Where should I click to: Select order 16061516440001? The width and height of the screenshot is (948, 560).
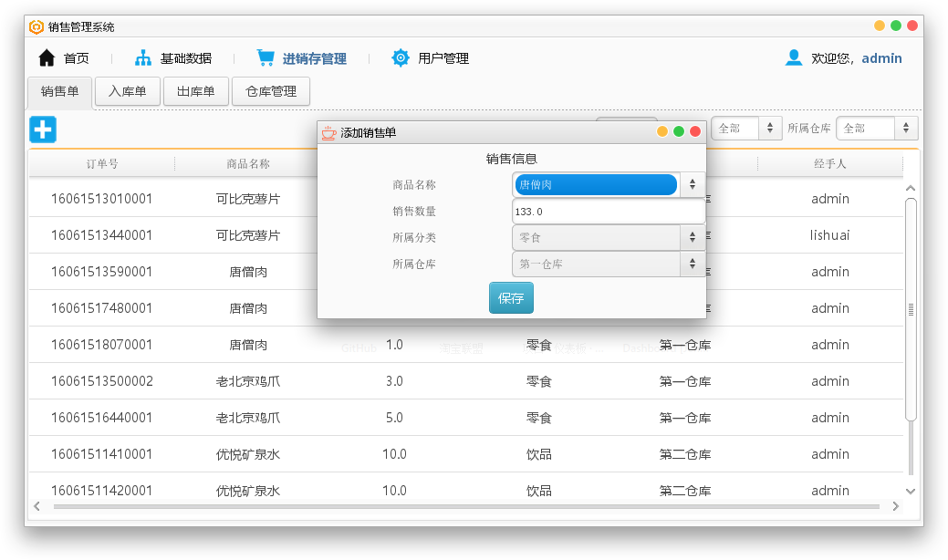[101, 418]
